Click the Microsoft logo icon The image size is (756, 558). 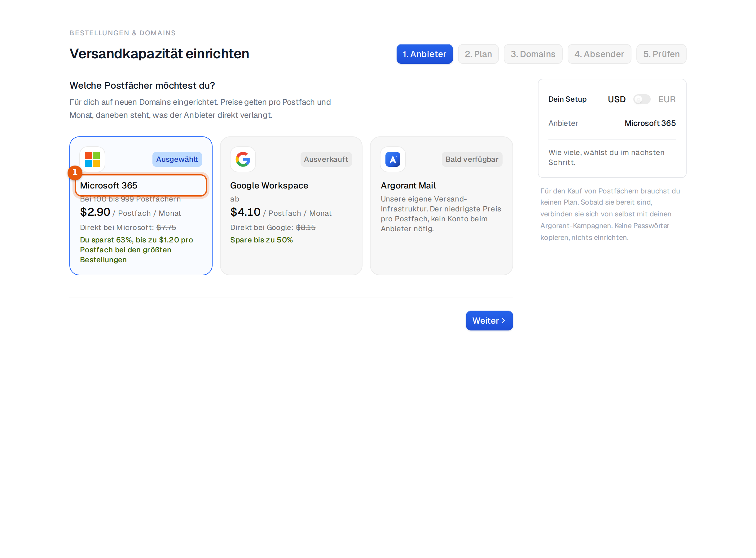point(92,159)
